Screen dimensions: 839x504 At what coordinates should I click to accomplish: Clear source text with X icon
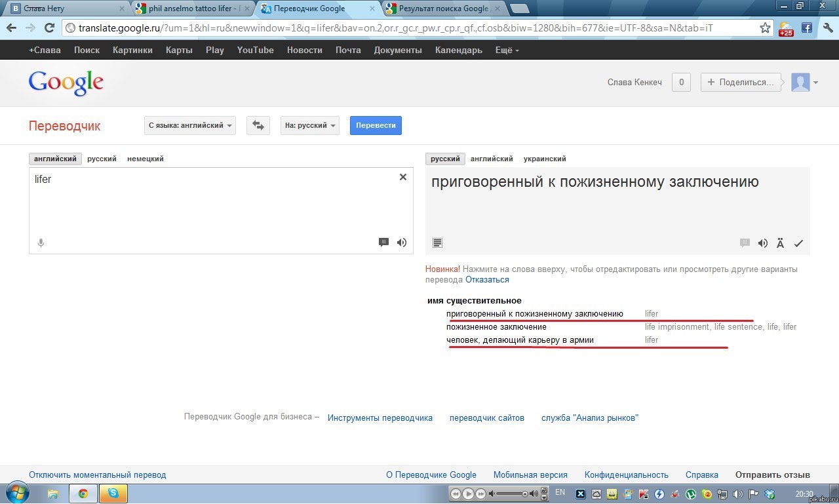pos(403,177)
